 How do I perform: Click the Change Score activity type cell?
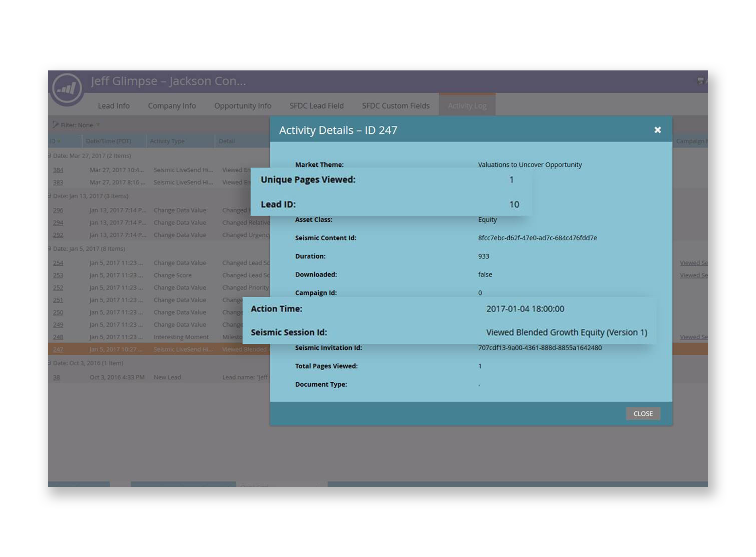point(173,275)
